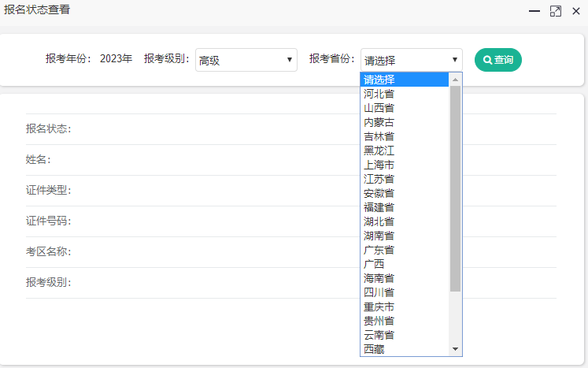Viewport: 588px width, 368px height.
Task: Choose 广东省 from the dropdown list
Action: [404, 250]
